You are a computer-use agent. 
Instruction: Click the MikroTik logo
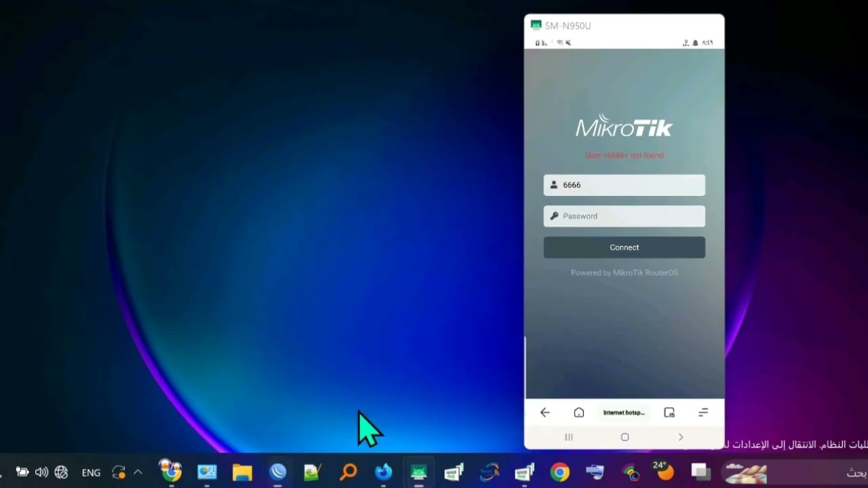pos(624,127)
